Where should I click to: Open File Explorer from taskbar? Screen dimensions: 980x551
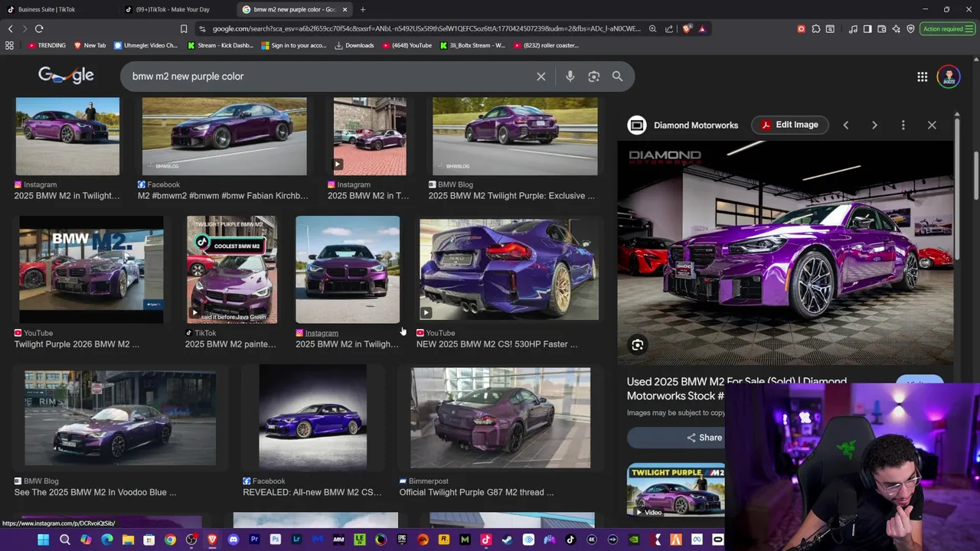128,540
